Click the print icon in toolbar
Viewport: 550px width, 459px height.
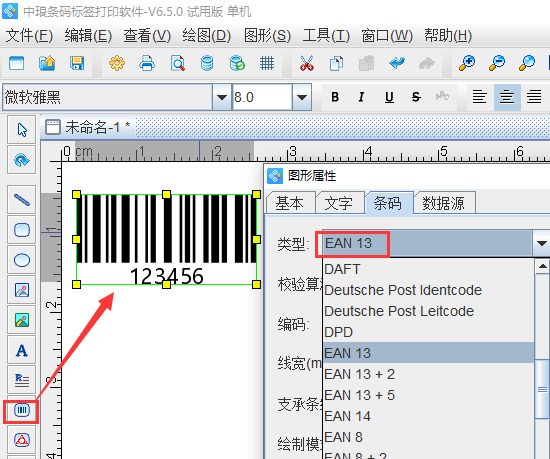pyautogui.click(x=147, y=63)
